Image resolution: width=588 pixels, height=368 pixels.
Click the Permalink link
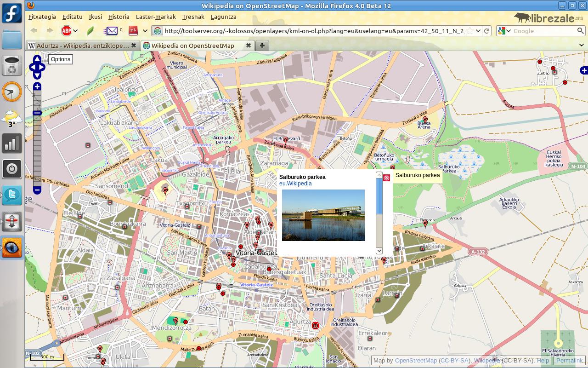(x=569, y=361)
